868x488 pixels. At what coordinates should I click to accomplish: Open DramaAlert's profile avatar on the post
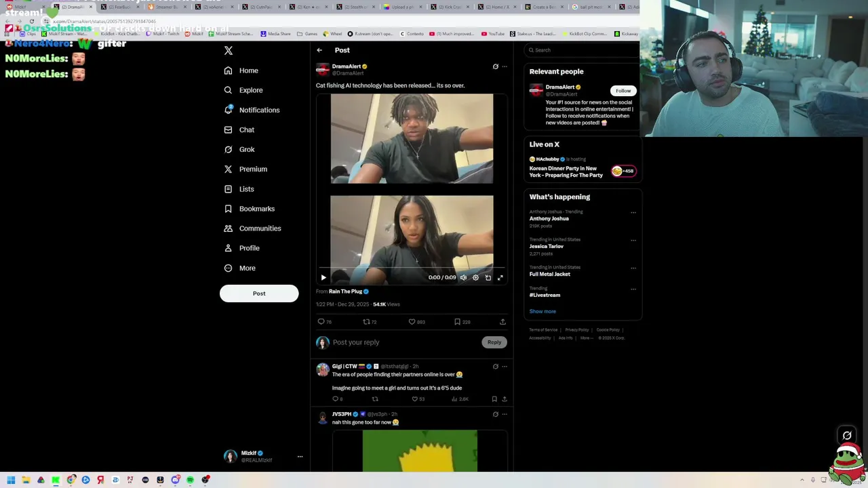pyautogui.click(x=323, y=69)
